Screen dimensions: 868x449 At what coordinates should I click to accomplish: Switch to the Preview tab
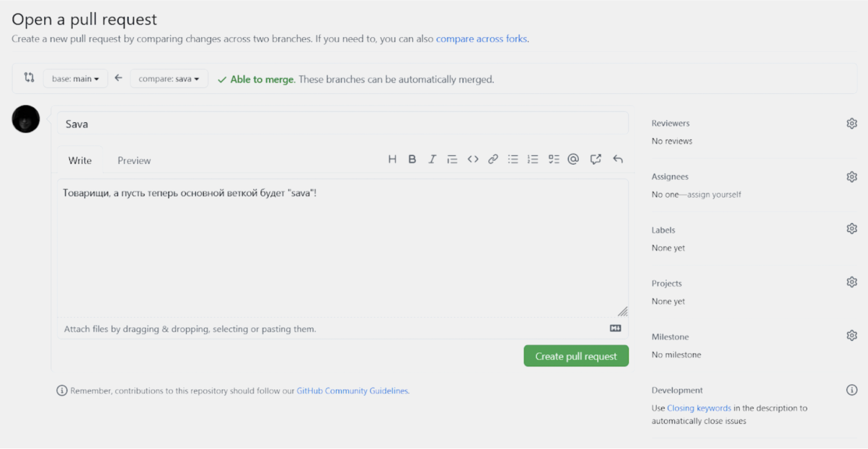pyautogui.click(x=134, y=161)
